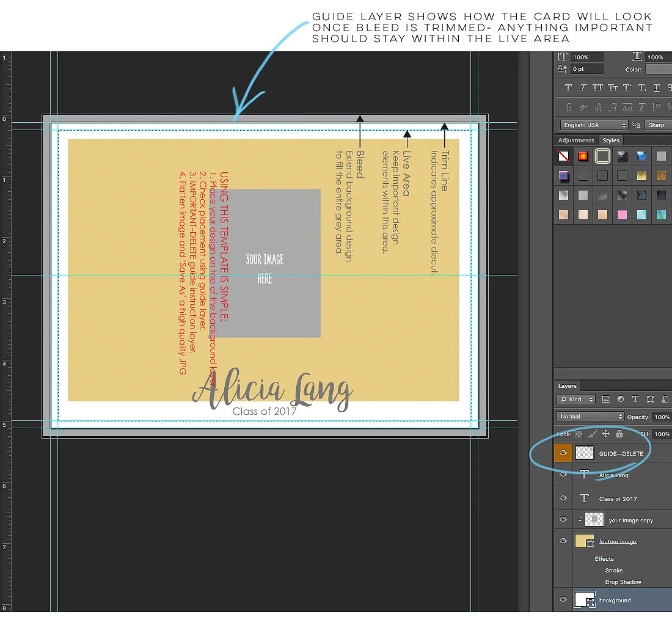Filter layers by type layers icon
The height and width of the screenshot is (628, 672).
click(x=635, y=399)
